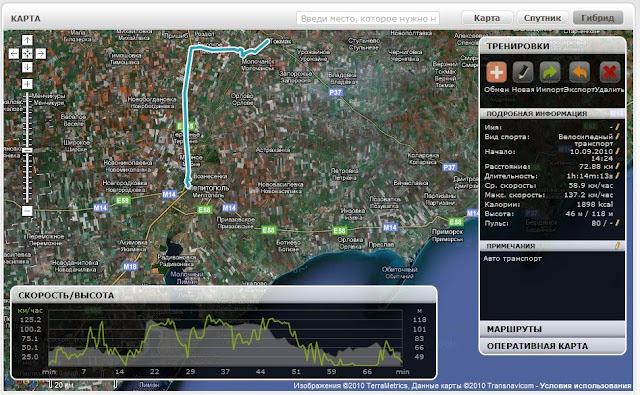Screen dimensions: 640x395
Task: Select the Гибрид map view
Action: coord(598,18)
